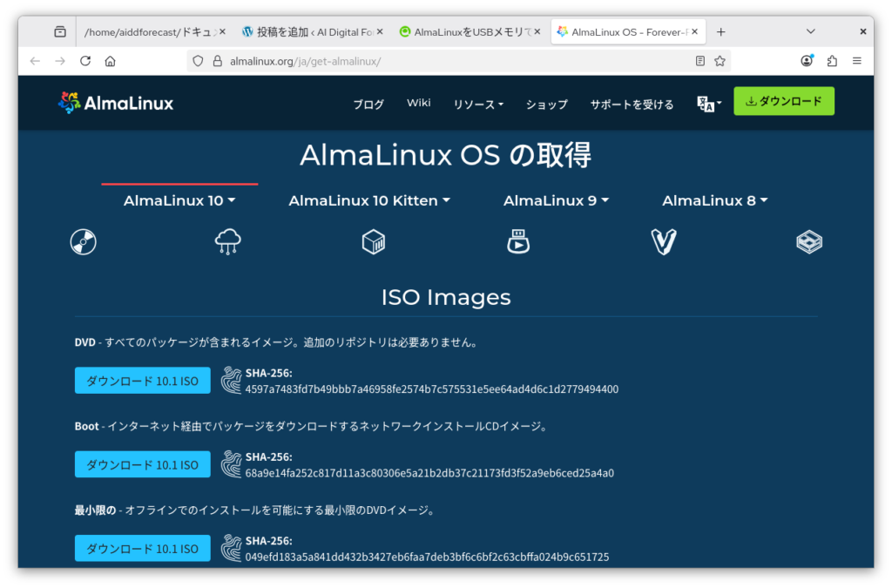Click the almalinux.org URL address field
This screenshot has height=588, width=892.
pos(453,61)
